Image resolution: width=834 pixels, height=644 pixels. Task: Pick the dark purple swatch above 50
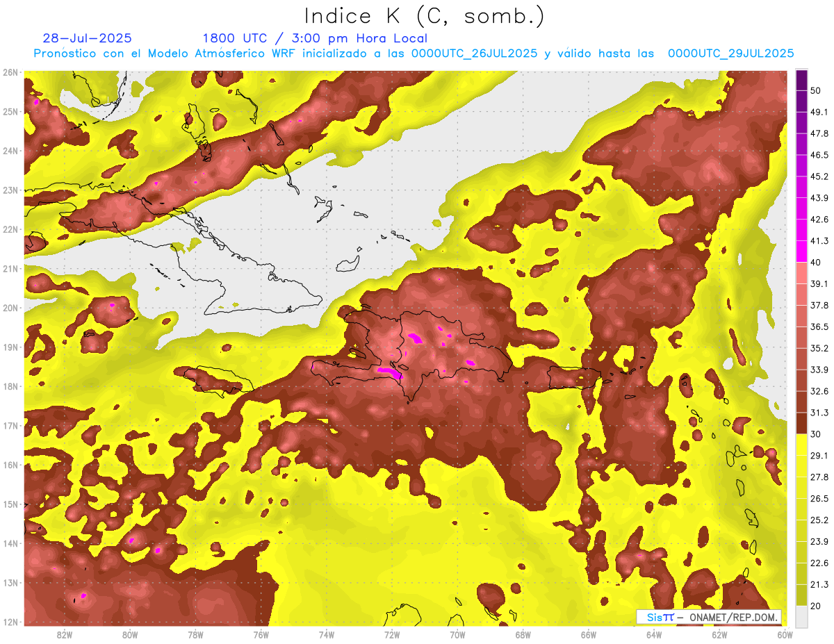(801, 79)
